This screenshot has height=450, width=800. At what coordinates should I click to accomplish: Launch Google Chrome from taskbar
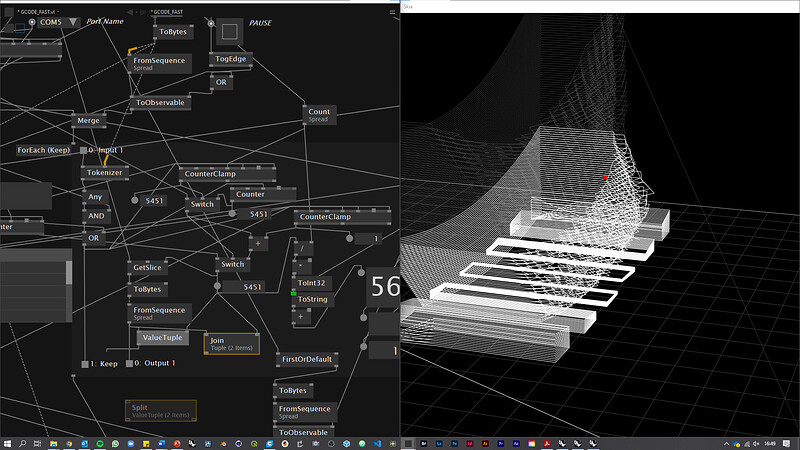point(69,444)
